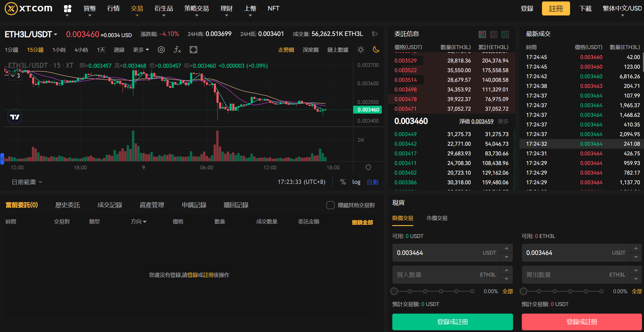Toggle percent scale on chart

pos(343,182)
